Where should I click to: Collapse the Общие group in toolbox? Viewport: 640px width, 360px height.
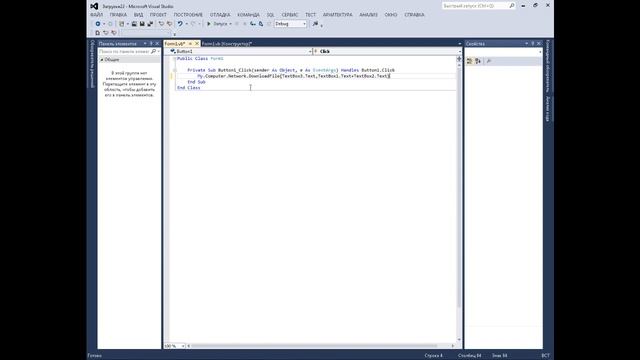[102, 60]
